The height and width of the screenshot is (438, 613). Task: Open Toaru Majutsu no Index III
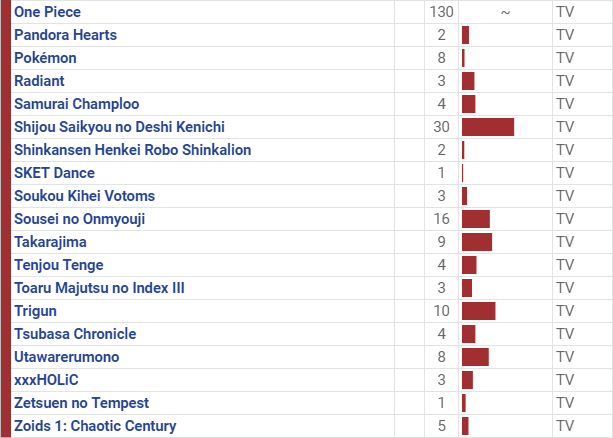point(99,288)
